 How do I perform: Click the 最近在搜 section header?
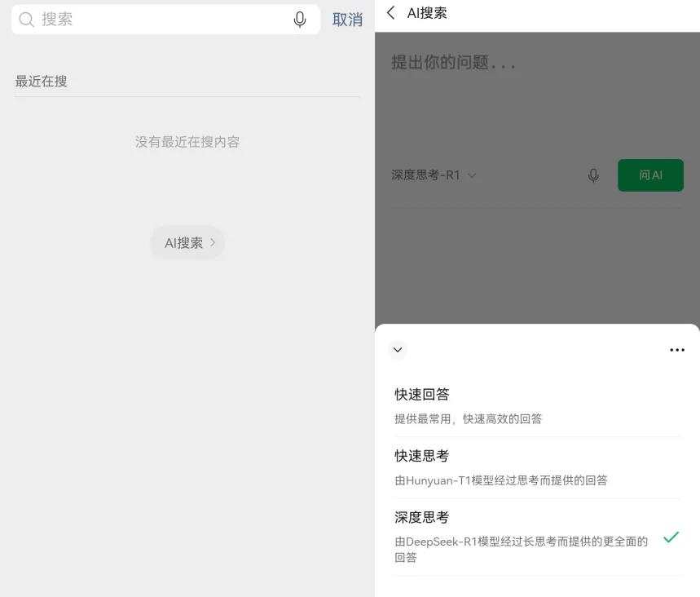(x=42, y=81)
